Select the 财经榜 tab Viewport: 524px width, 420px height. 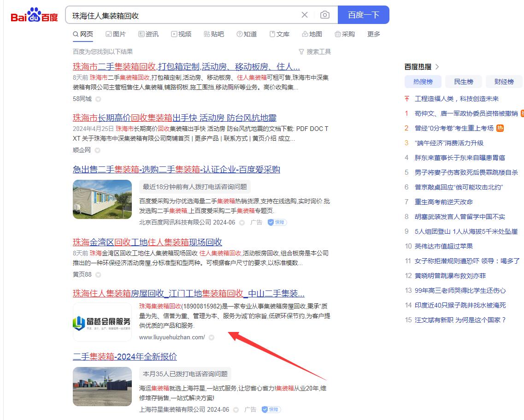tap(503, 81)
